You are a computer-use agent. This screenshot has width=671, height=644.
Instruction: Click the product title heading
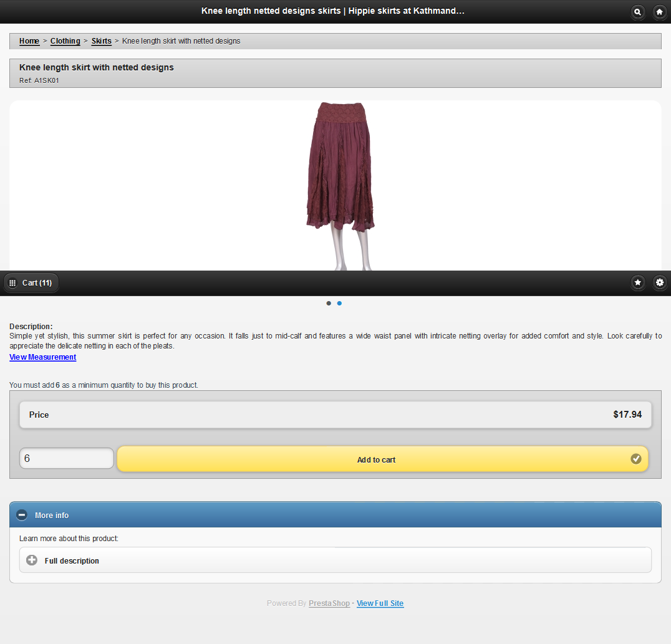[96, 67]
